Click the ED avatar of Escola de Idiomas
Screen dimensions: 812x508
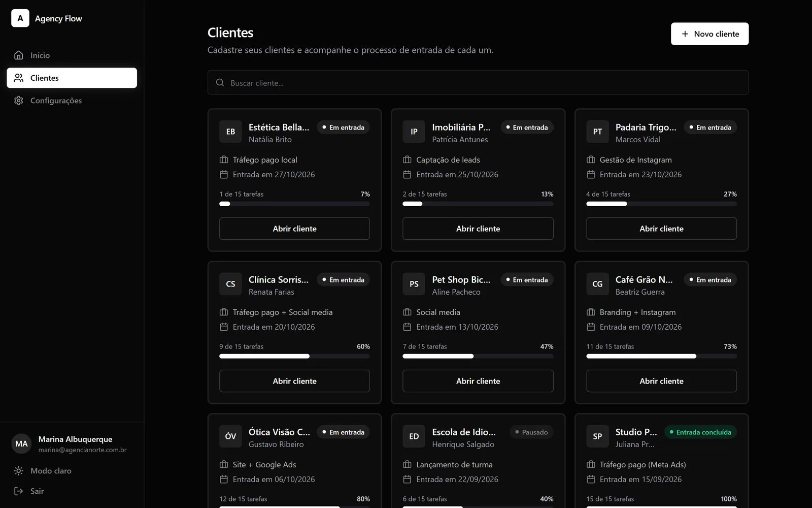[x=414, y=436]
